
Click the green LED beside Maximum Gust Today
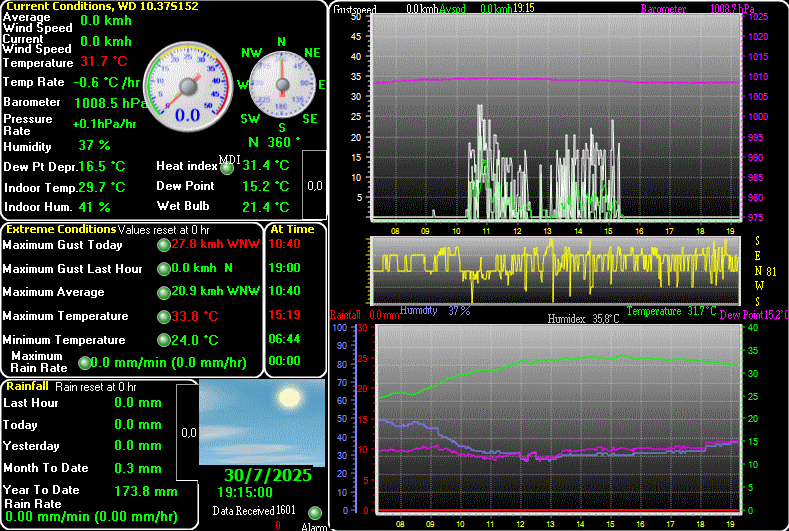coord(164,245)
